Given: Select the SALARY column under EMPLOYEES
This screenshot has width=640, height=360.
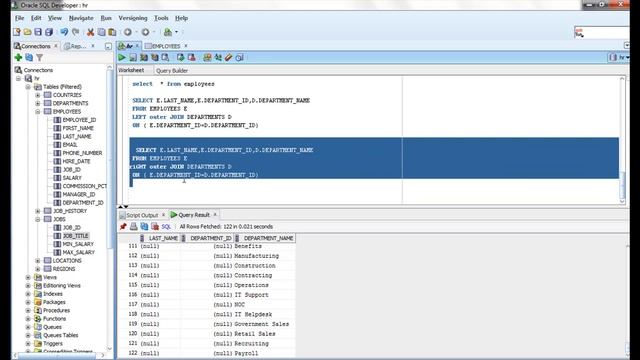Looking at the screenshot, I should (x=72, y=178).
